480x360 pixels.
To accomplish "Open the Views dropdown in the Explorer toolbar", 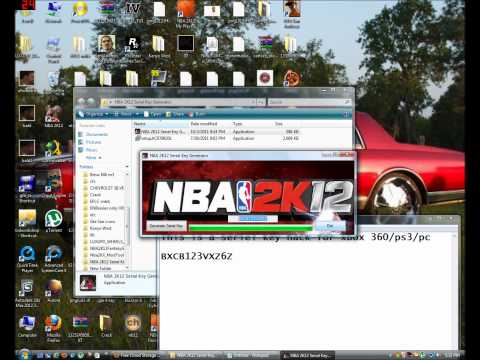I will (x=127, y=114).
